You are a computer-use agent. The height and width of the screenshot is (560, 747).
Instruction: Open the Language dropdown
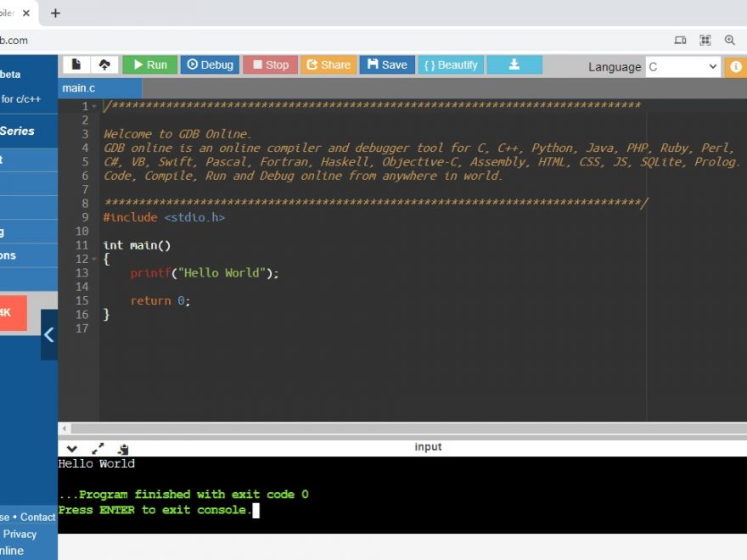click(x=682, y=67)
